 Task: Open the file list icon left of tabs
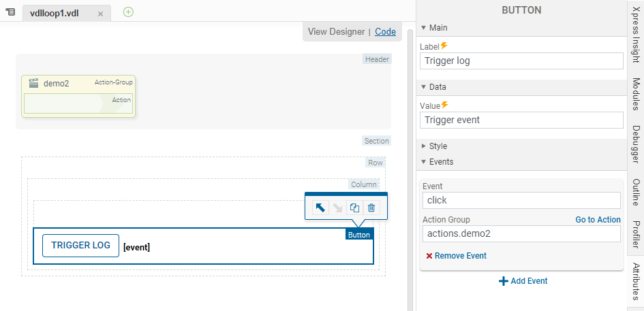[x=10, y=12]
